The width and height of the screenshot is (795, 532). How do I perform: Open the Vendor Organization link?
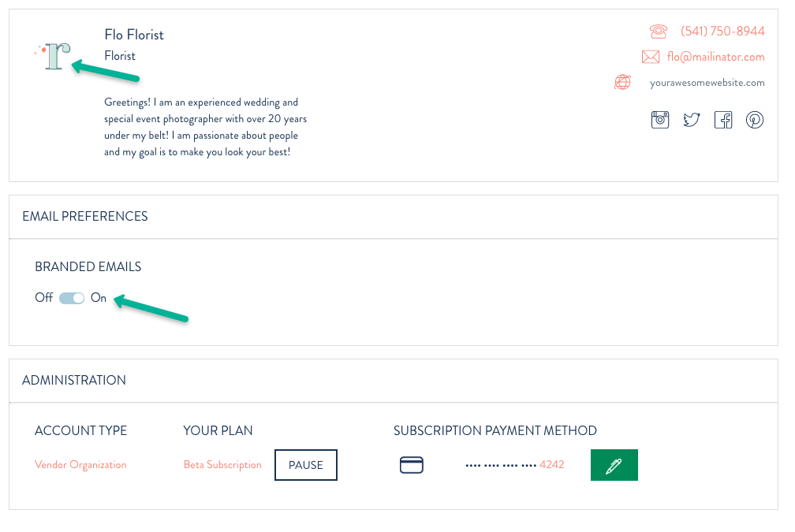click(80, 465)
